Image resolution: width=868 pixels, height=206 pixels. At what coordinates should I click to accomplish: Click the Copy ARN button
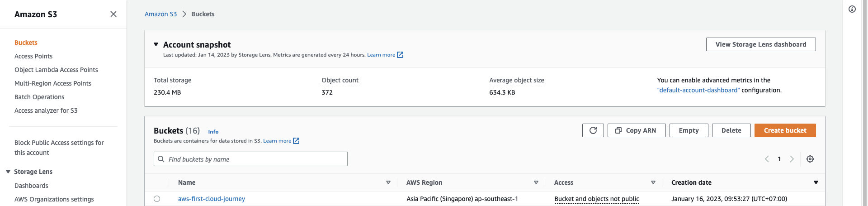tap(637, 130)
